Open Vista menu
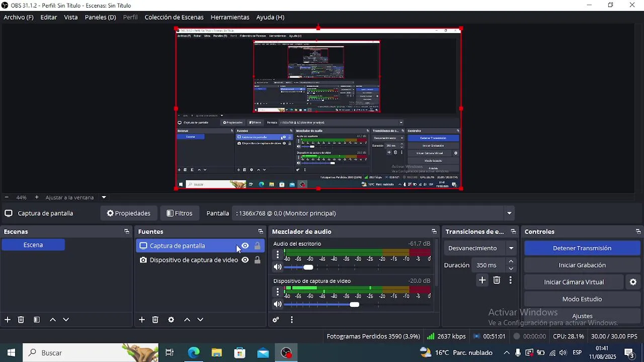644x362 pixels. [x=71, y=17]
